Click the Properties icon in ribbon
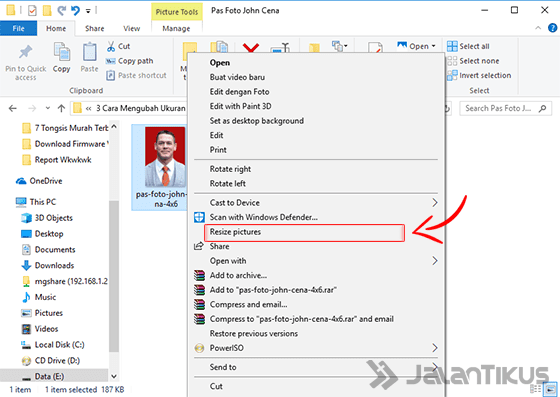560x397 pixels. tap(375, 48)
